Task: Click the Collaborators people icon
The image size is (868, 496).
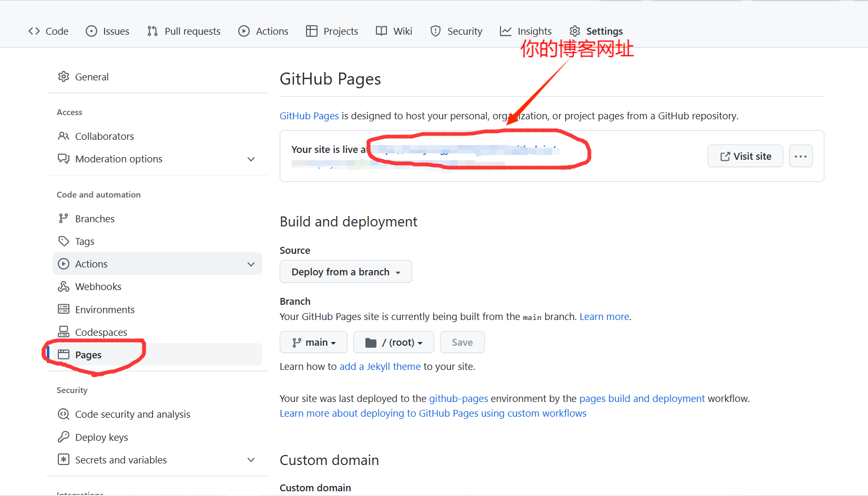Action: (64, 136)
